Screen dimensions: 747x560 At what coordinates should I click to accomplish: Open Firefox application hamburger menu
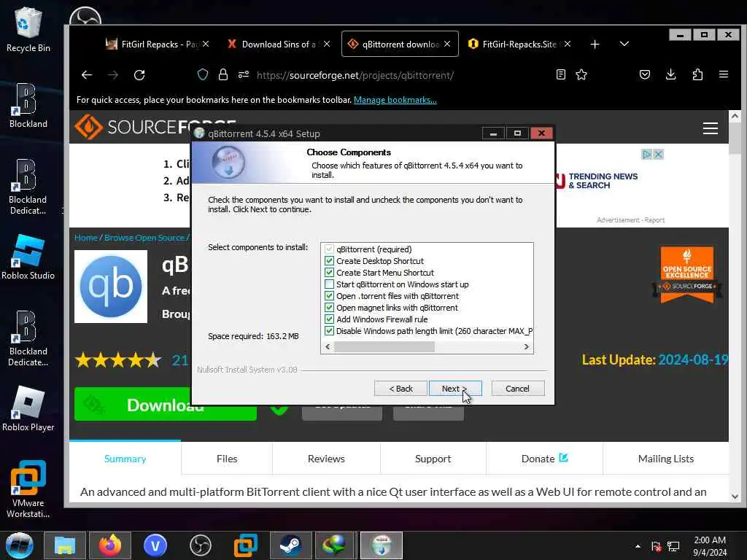[x=724, y=74]
